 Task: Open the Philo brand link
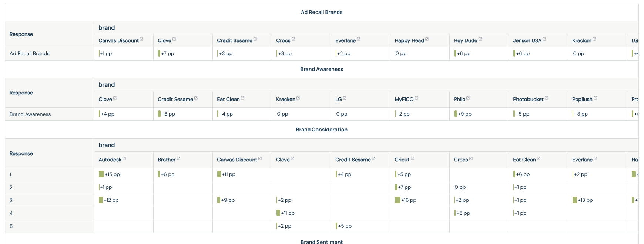click(x=459, y=99)
